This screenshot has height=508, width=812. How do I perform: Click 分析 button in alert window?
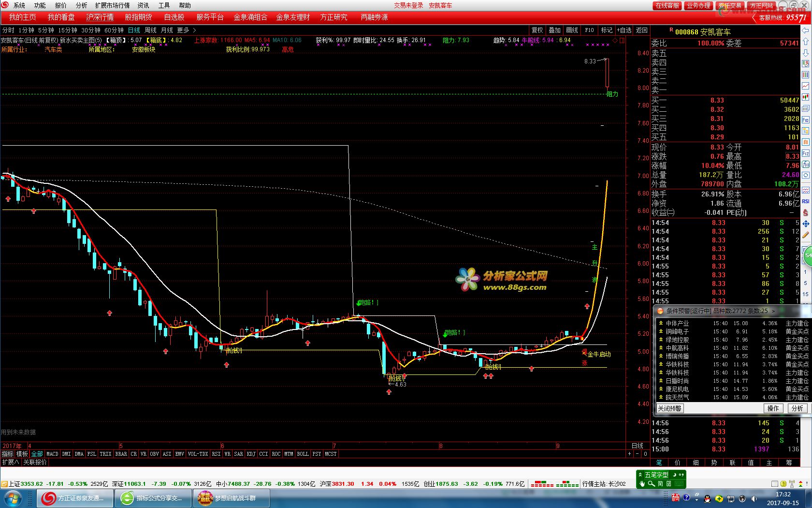tap(797, 408)
